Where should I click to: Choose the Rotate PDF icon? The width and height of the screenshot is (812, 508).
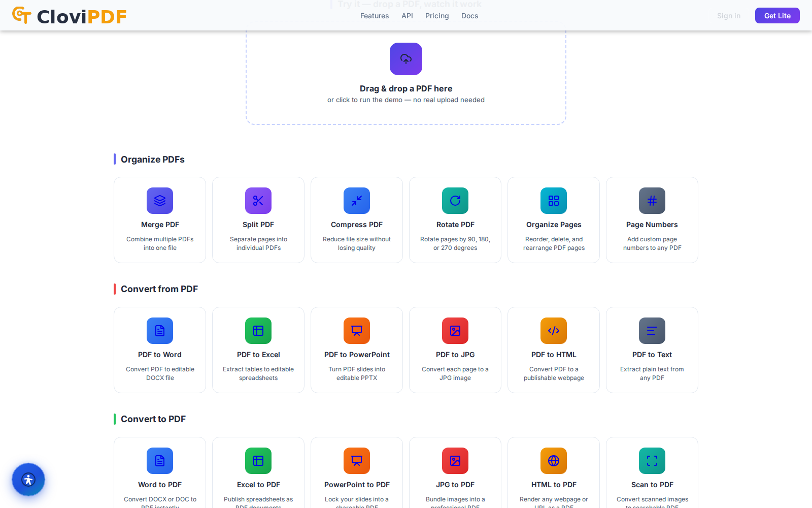(x=455, y=201)
